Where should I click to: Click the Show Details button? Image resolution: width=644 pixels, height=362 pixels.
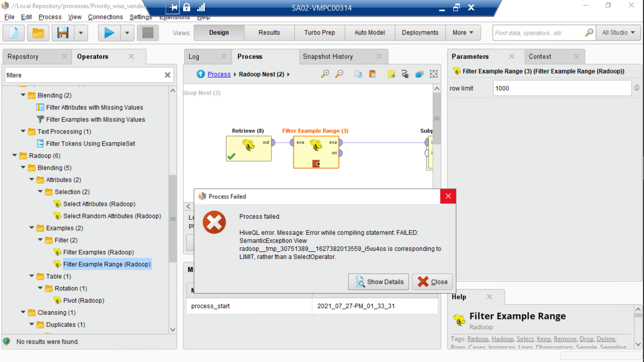[x=378, y=282]
